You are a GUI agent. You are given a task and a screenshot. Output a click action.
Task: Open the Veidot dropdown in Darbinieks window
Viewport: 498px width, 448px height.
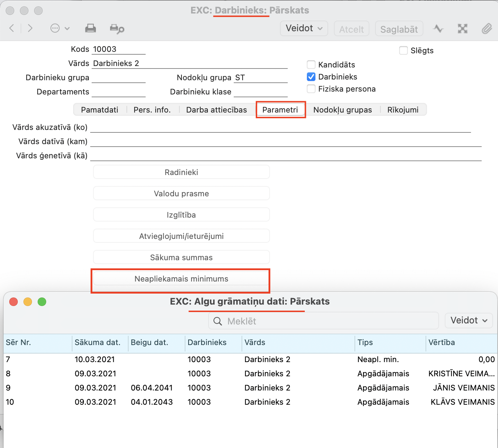[304, 28]
